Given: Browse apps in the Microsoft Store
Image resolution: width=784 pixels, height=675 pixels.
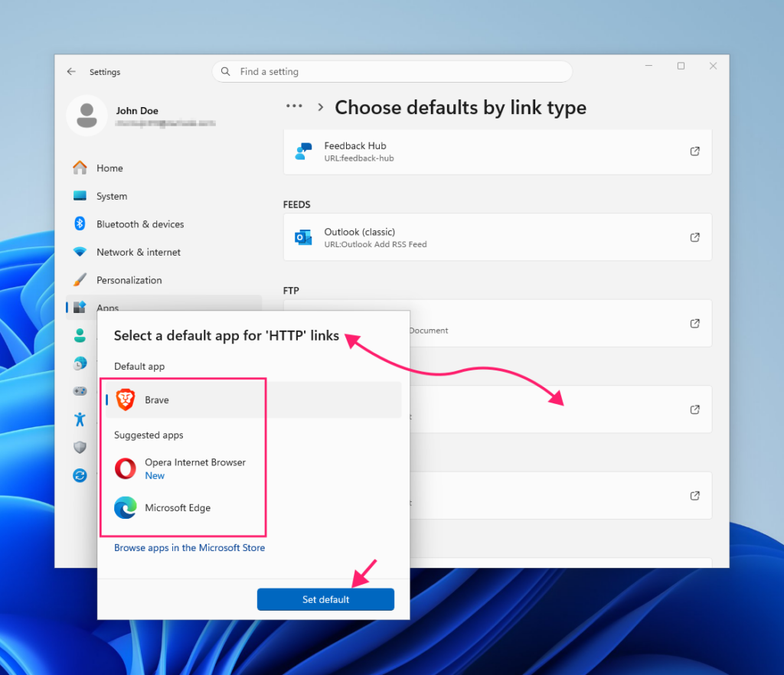Looking at the screenshot, I should coord(190,548).
